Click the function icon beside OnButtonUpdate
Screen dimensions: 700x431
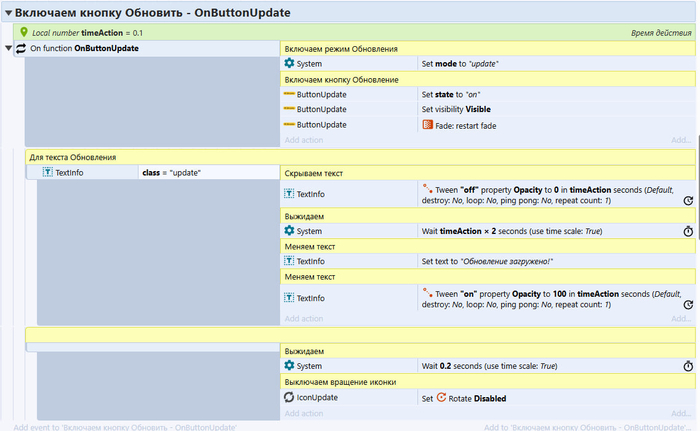(21, 48)
